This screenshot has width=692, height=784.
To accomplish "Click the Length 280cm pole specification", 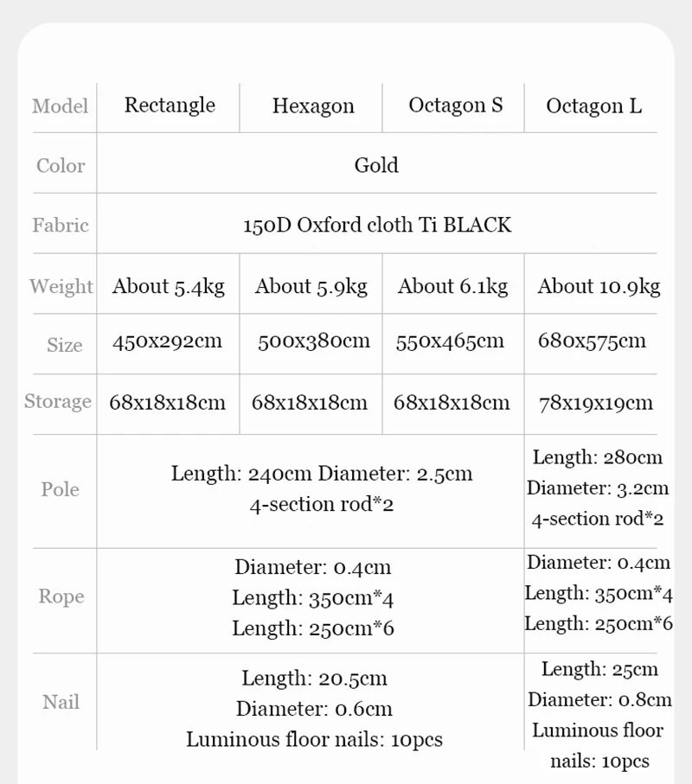I will tap(597, 457).
